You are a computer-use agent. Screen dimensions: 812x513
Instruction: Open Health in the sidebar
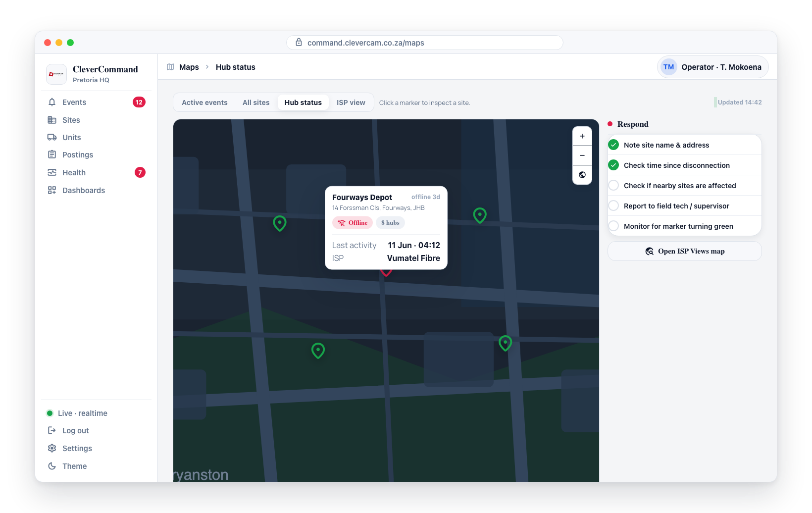96,172
